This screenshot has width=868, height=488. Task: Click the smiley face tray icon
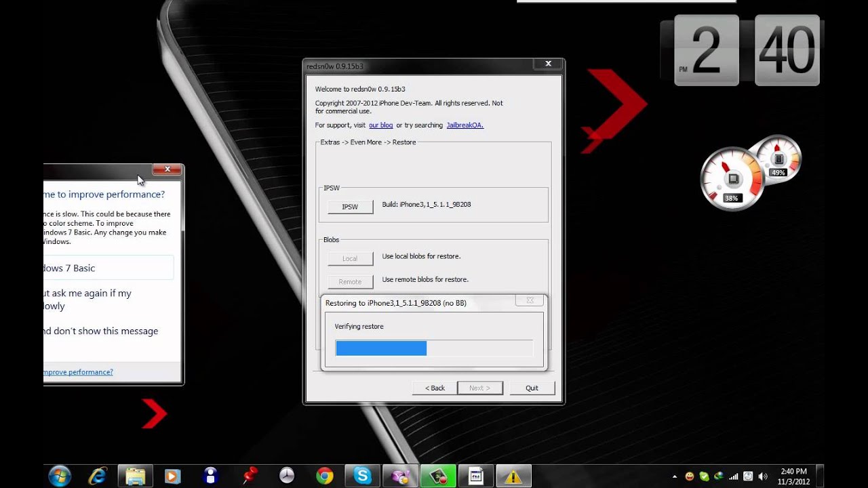coord(690,476)
